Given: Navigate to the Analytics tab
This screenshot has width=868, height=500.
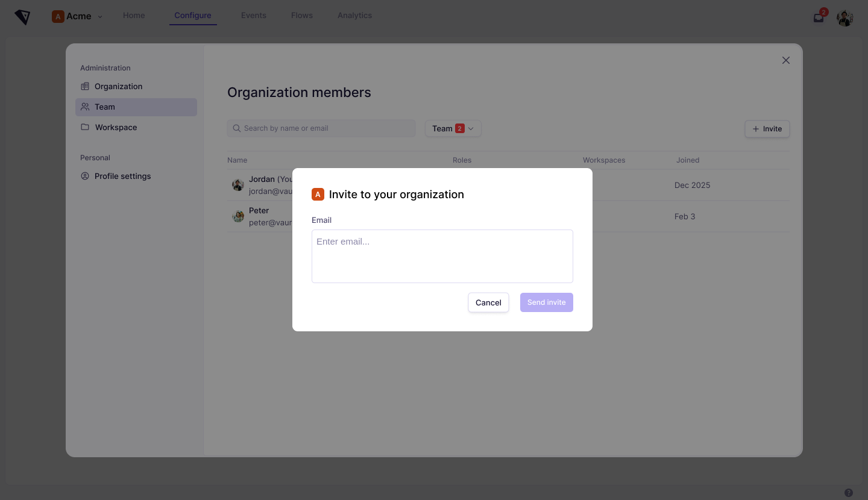Looking at the screenshot, I should [x=354, y=15].
